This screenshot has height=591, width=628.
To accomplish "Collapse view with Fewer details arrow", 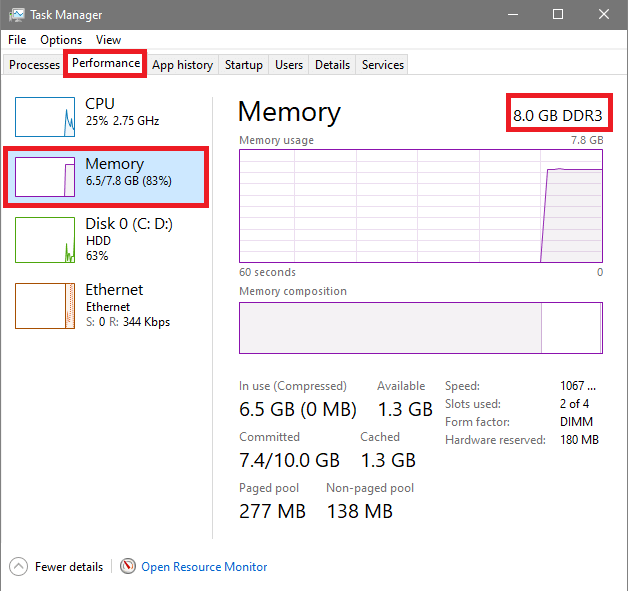I will (19, 566).
